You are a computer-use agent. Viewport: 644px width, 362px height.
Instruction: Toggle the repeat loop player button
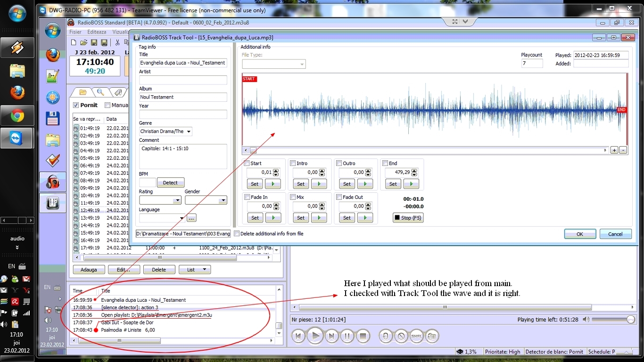point(386,336)
